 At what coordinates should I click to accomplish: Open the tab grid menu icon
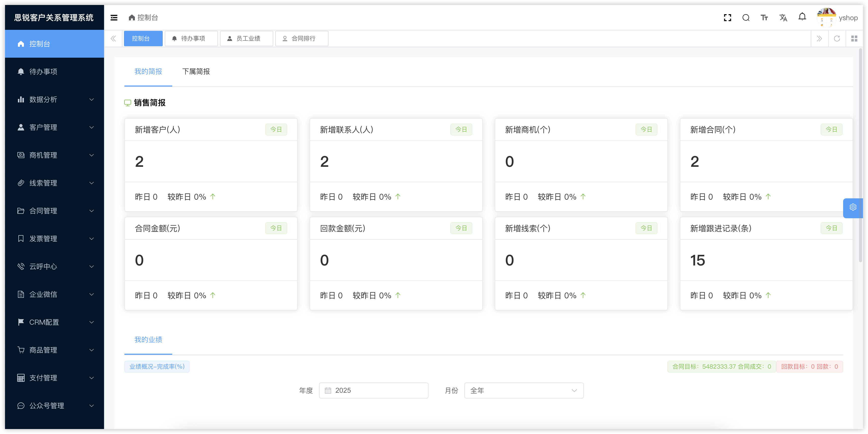tap(854, 38)
